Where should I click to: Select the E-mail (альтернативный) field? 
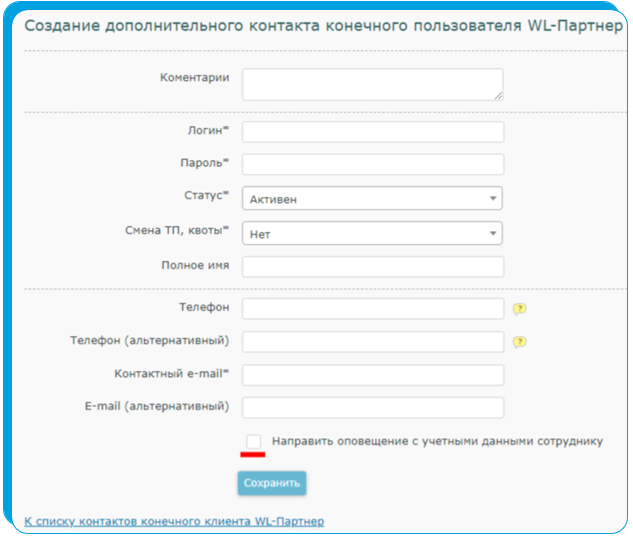[x=373, y=408]
